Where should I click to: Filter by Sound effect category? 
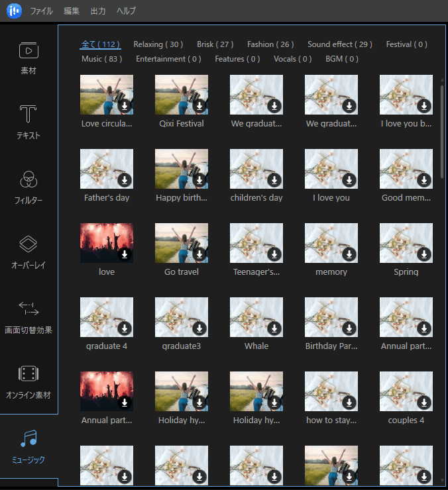[x=339, y=44]
